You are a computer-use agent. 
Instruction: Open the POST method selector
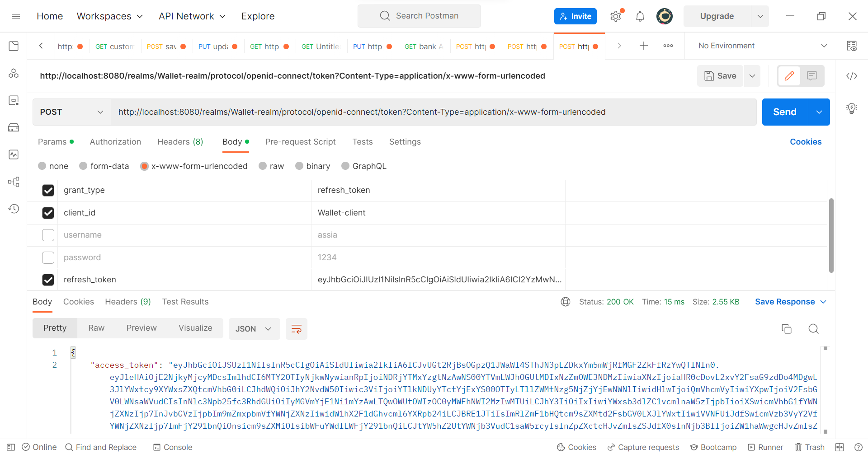pyautogui.click(x=71, y=112)
